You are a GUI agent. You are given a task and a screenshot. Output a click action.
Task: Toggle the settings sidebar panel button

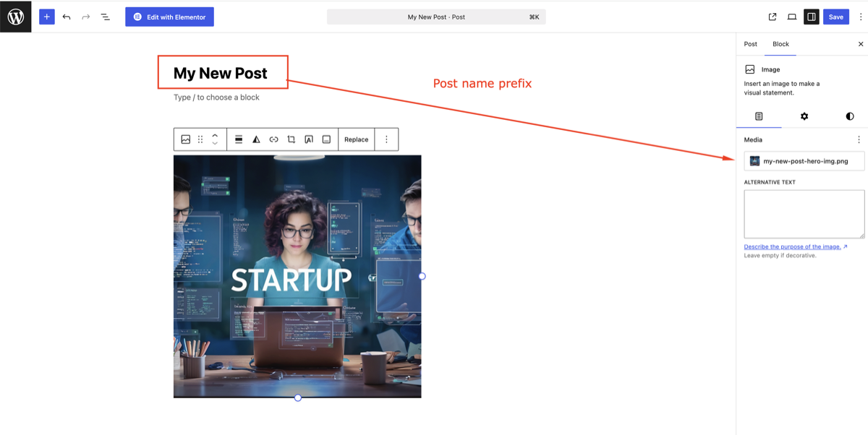pyautogui.click(x=812, y=17)
